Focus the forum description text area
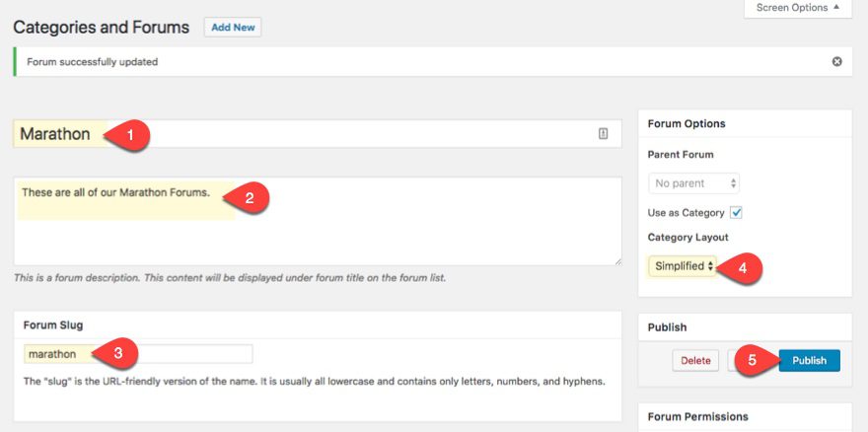The width and height of the screenshot is (868, 432). [x=318, y=232]
